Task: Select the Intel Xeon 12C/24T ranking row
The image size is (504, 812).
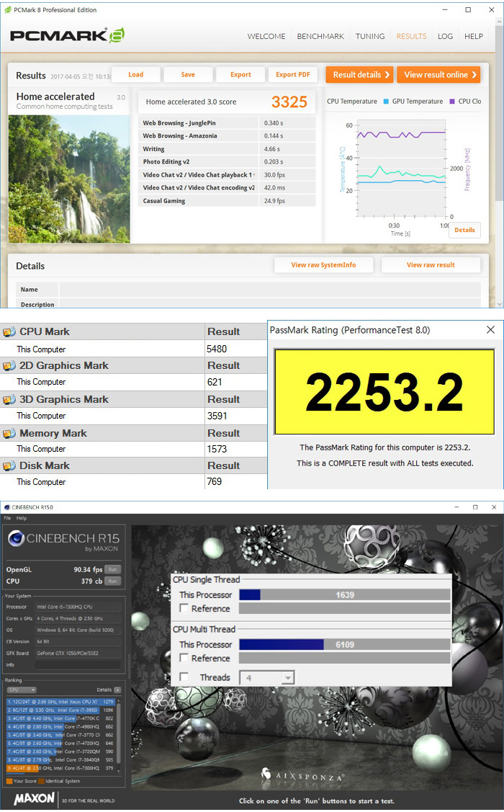Action: point(60,702)
